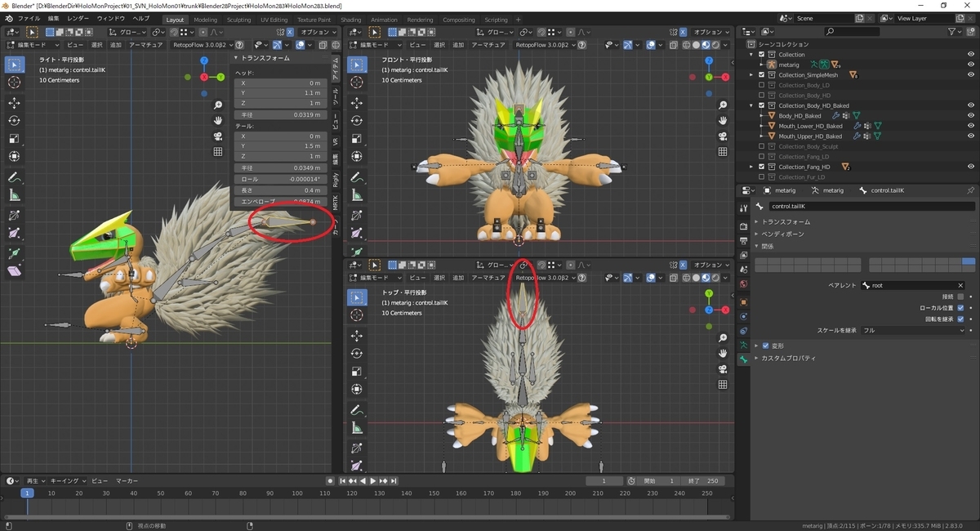Switch perspective/orthographic grid icon in right ortho viewport
This screenshot has width=980, height=531.
coord(218,152)
